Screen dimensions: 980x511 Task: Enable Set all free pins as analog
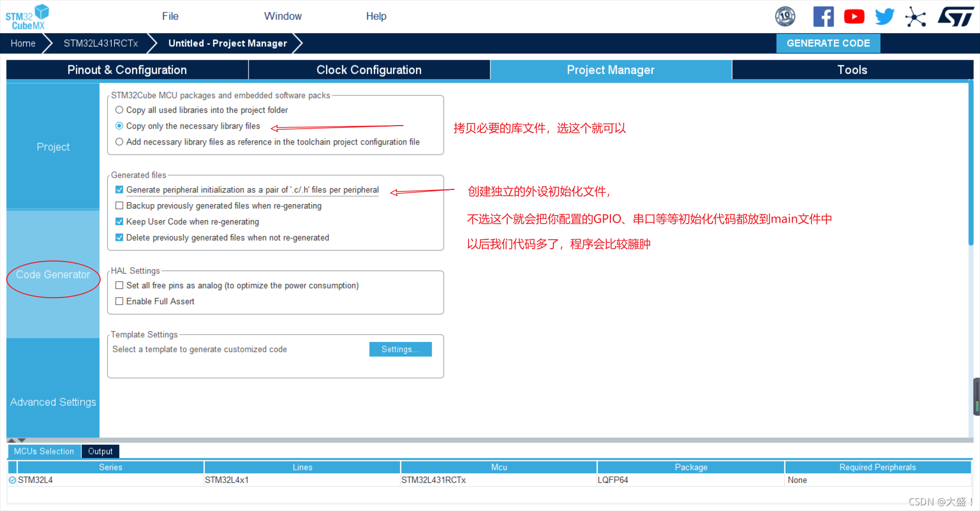point(119,285)
